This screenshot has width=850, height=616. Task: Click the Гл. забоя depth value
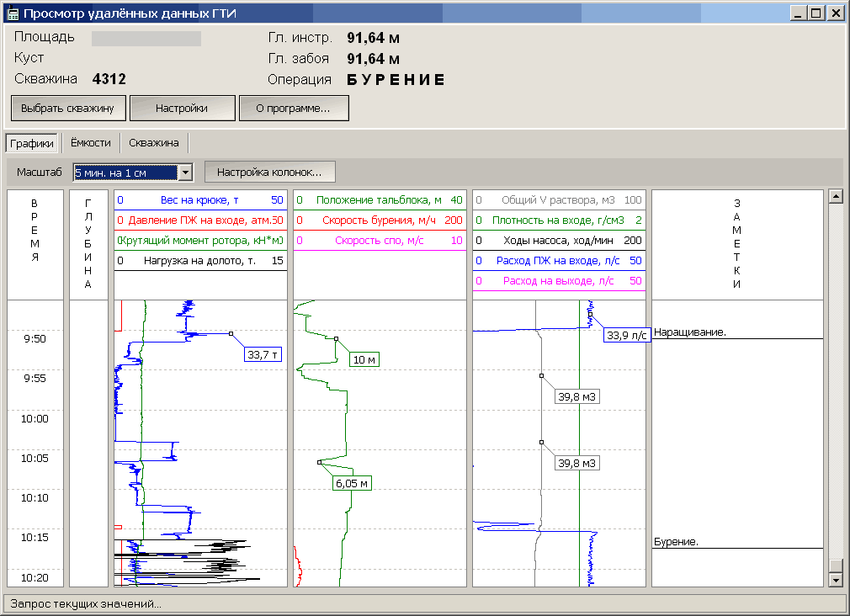point(374,59)
